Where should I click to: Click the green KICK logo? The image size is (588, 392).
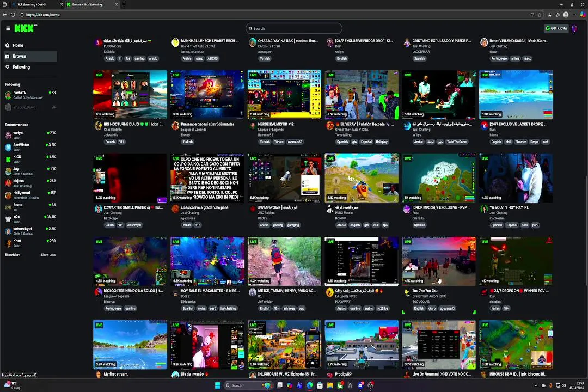[26, 28]
